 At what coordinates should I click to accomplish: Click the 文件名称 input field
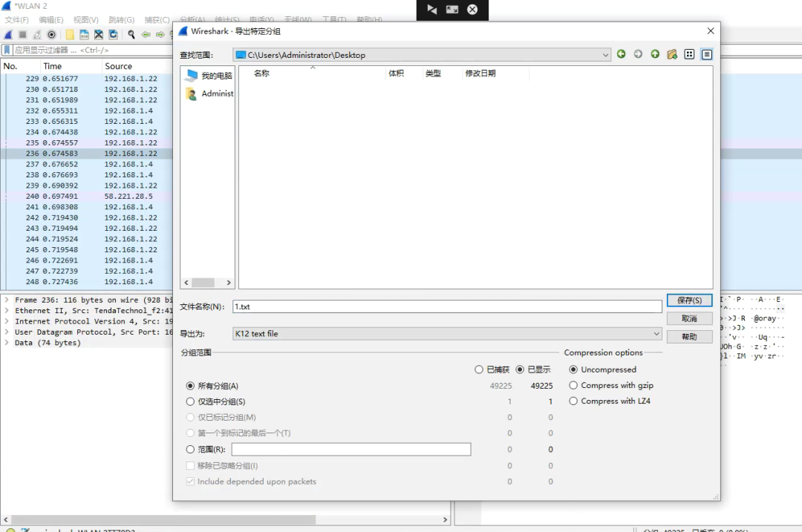click(x=447, y=306)
